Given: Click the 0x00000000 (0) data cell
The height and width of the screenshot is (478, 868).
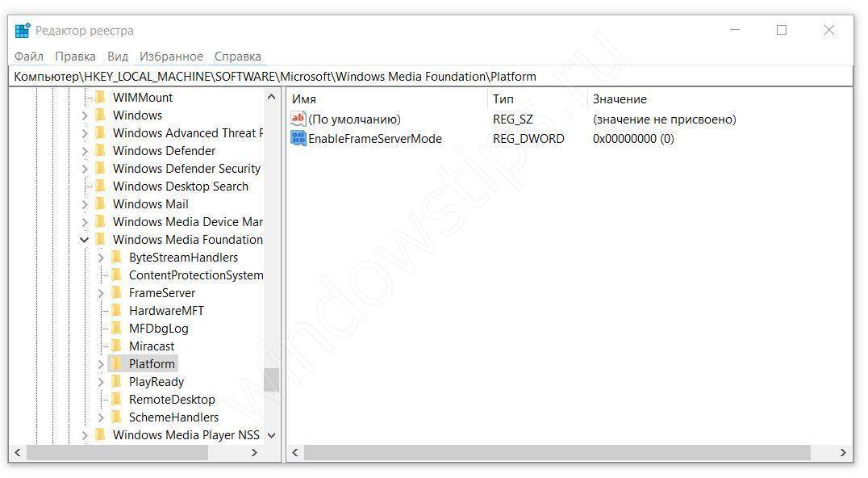Looking at the screenshot, I should pyautogui.click(x=633, y=138).
